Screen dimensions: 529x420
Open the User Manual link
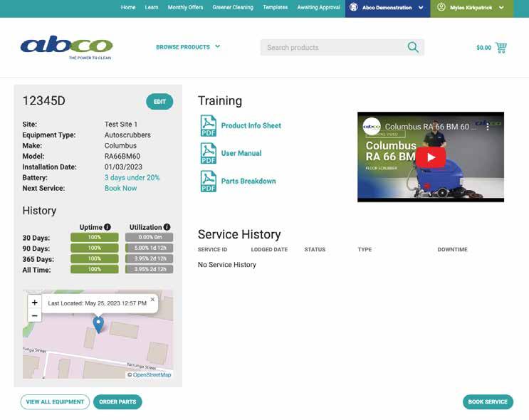click(241, 153)
